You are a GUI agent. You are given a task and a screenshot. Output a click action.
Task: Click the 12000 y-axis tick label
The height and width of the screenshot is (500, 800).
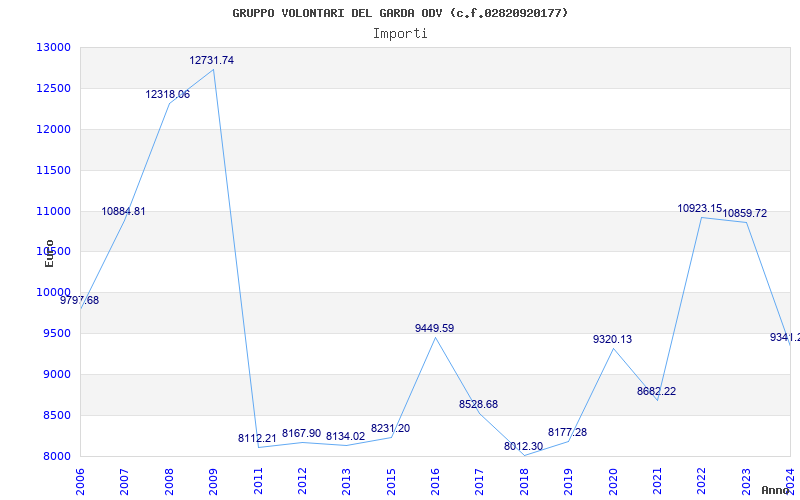[53, 129]
